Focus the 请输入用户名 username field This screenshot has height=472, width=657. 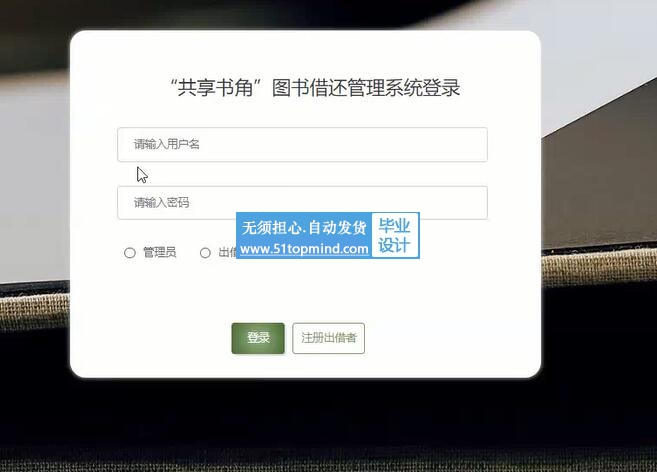tap(302, 144)
